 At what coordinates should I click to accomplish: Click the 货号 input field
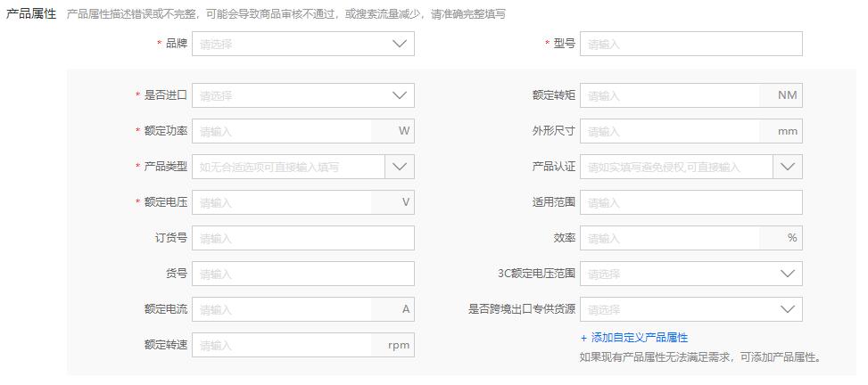pyautogui.click(x=302, y=274)
